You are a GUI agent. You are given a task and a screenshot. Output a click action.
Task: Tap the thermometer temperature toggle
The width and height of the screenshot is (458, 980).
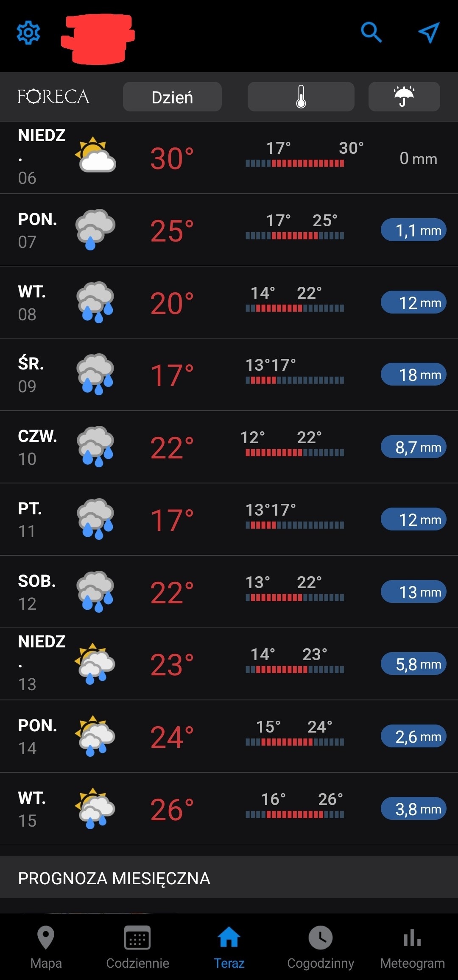301,97
